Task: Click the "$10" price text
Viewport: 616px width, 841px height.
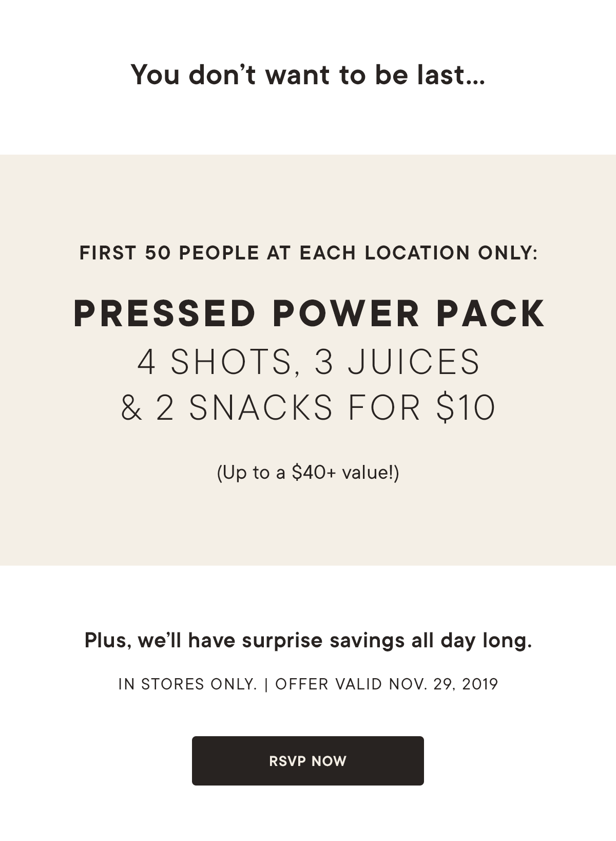Action: pos(466,408)
